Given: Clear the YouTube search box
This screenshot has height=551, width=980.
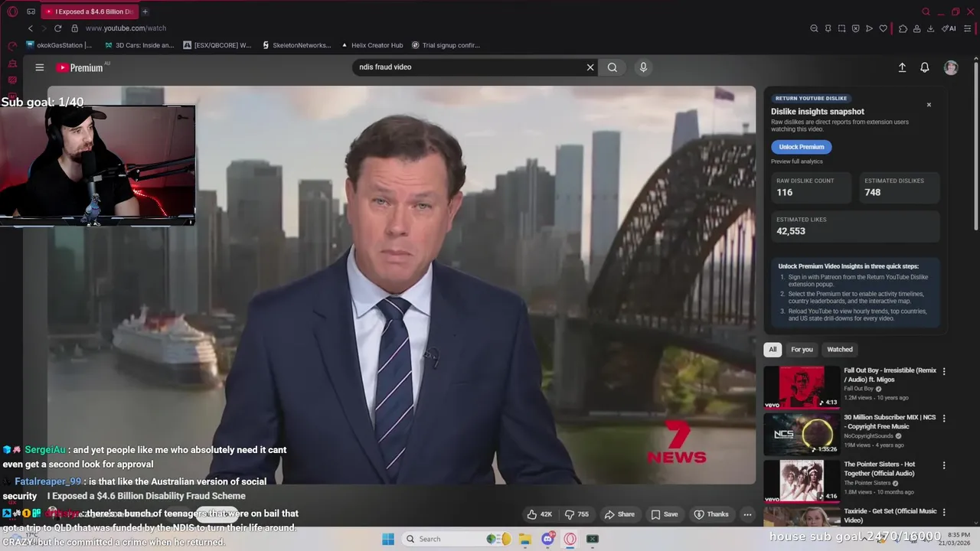Looking at the screenshot, I should pyautogui.click(x=590, y=67).
